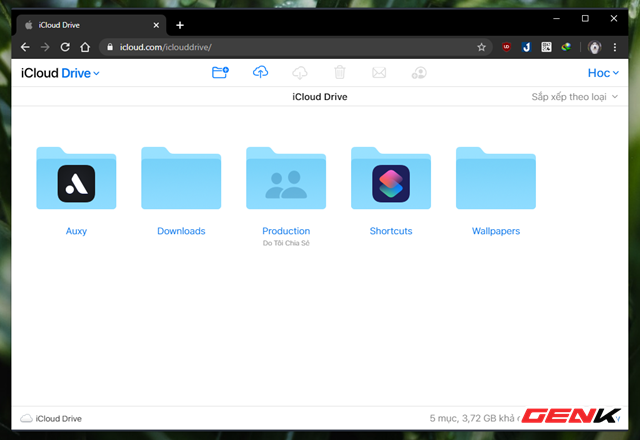The image size is (640, 440).
Task: Minimize the browser window
Action: 556,18
